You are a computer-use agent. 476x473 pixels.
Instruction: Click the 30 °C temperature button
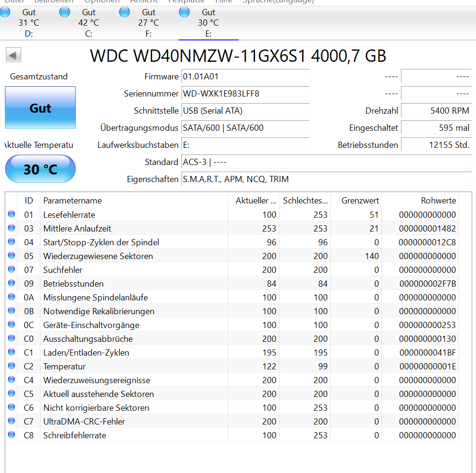pyautogui.click(x=40, y=169)
